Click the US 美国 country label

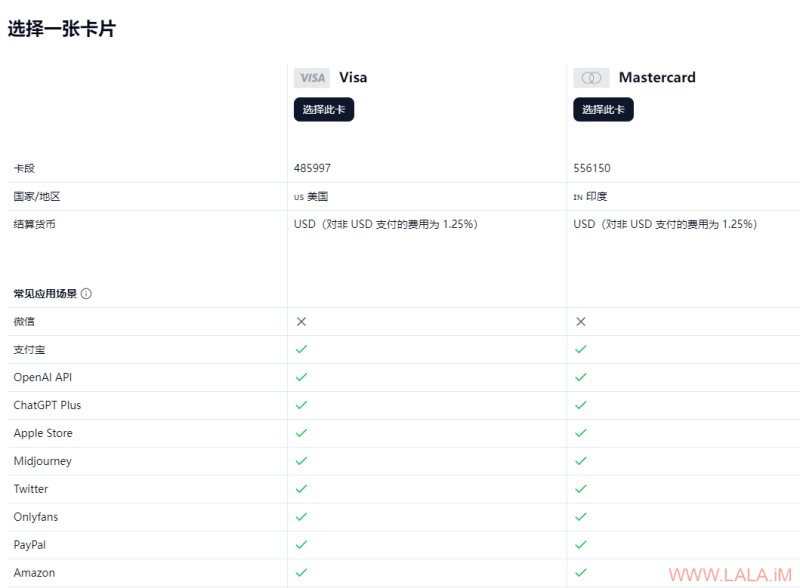311,197
